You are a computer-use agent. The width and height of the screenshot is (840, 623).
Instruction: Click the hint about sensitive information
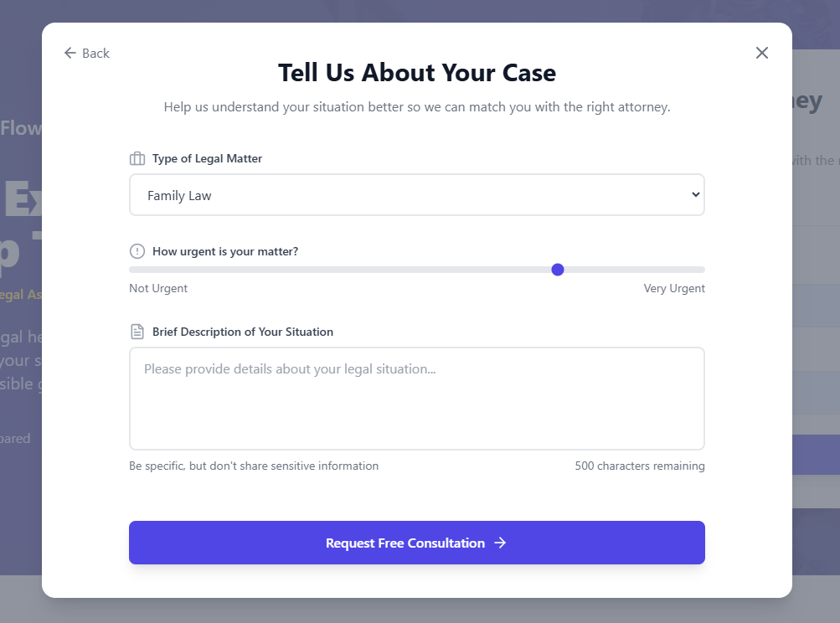coord(254,466)
